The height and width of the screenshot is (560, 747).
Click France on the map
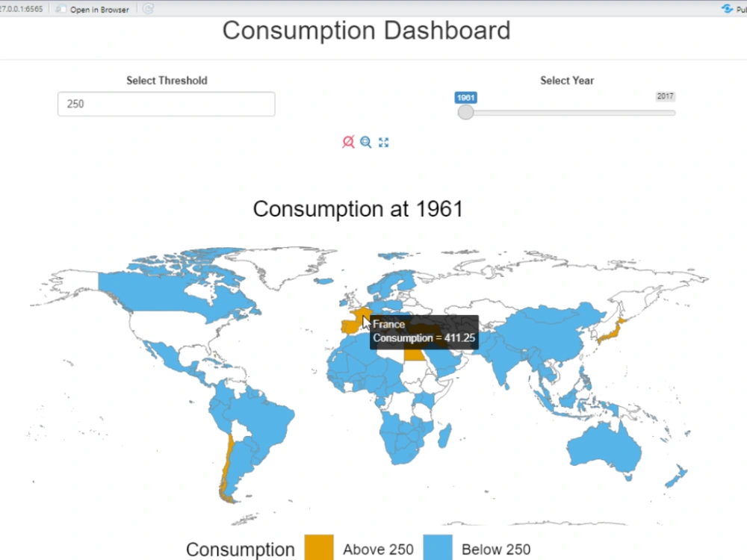pos(362,316)
